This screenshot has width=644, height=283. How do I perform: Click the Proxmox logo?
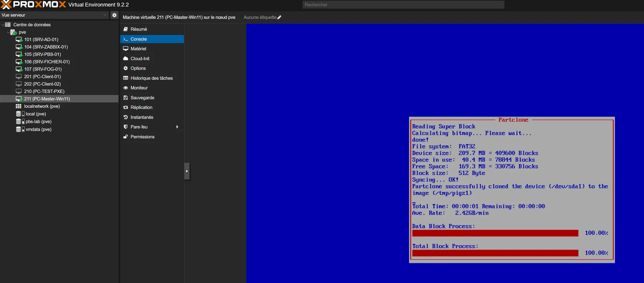click(x=33, y=5)
